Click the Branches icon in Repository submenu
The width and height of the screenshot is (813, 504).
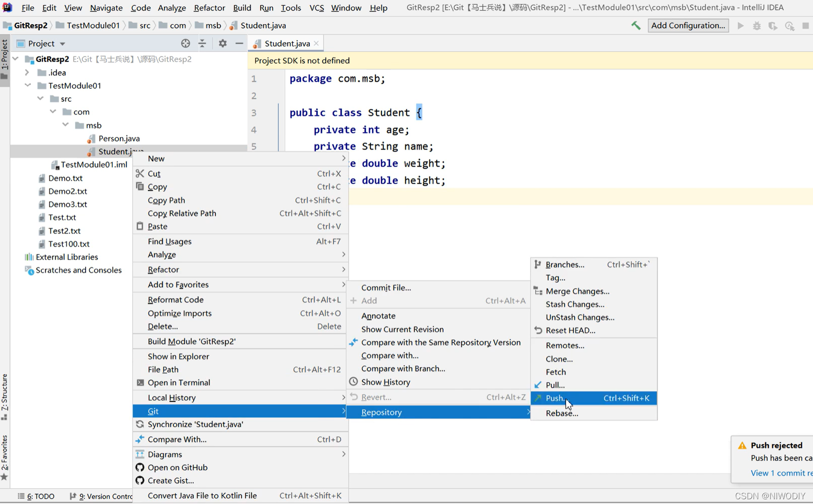538,264
